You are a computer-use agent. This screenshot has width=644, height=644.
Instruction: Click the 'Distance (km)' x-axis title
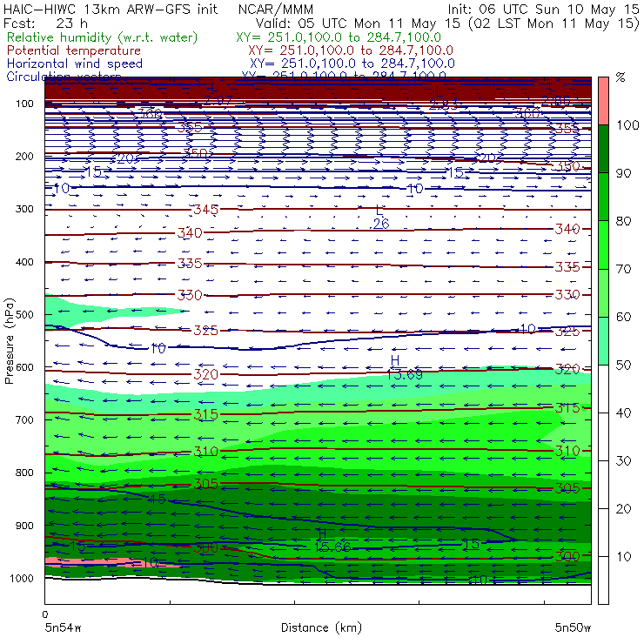(321, 627)
